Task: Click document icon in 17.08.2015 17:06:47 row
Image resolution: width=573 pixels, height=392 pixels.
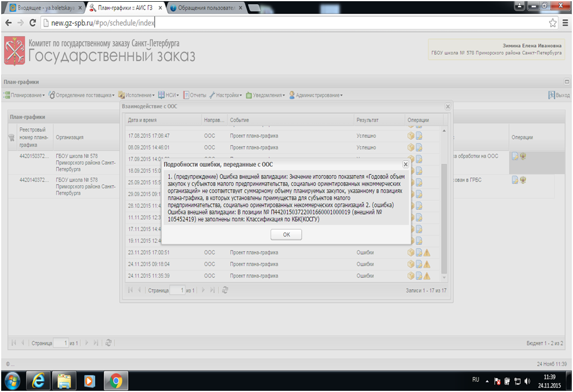Action: pos(419,136)
